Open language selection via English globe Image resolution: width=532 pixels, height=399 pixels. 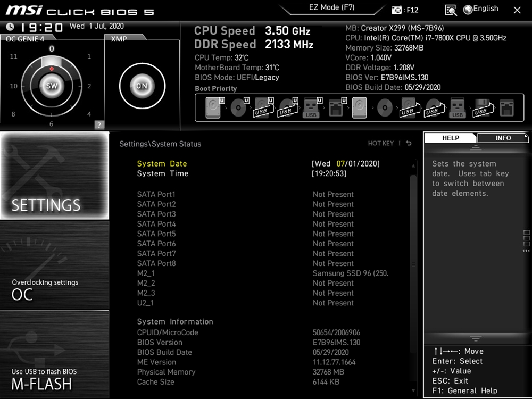click(x=481, y=9)
